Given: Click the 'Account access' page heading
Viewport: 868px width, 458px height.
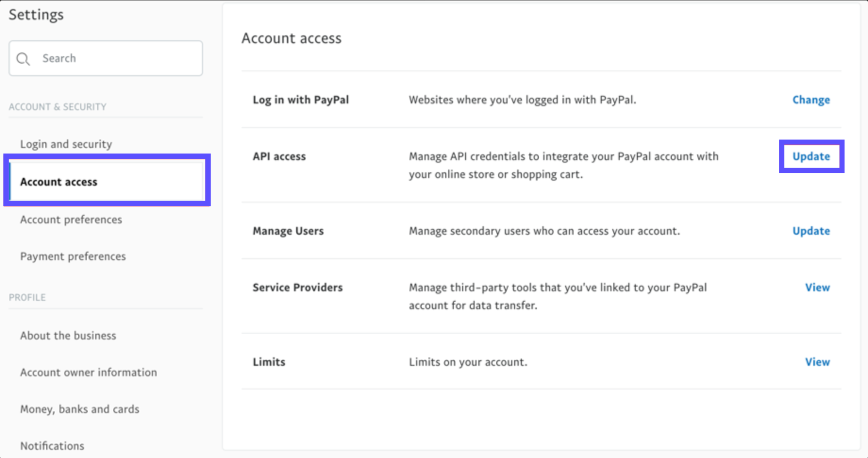Looking at the screenshot, I should click(291, 38).
